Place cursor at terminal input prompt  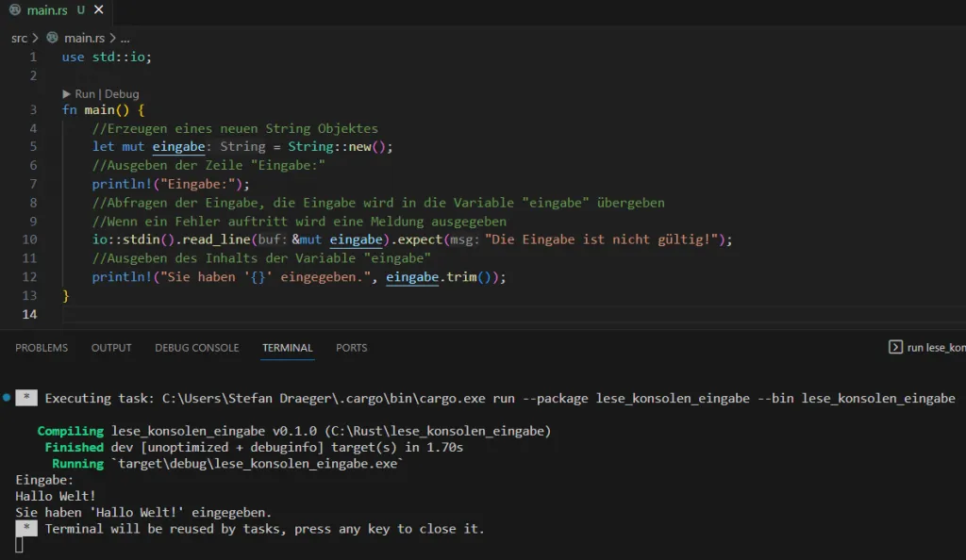(x=20, y=545)
